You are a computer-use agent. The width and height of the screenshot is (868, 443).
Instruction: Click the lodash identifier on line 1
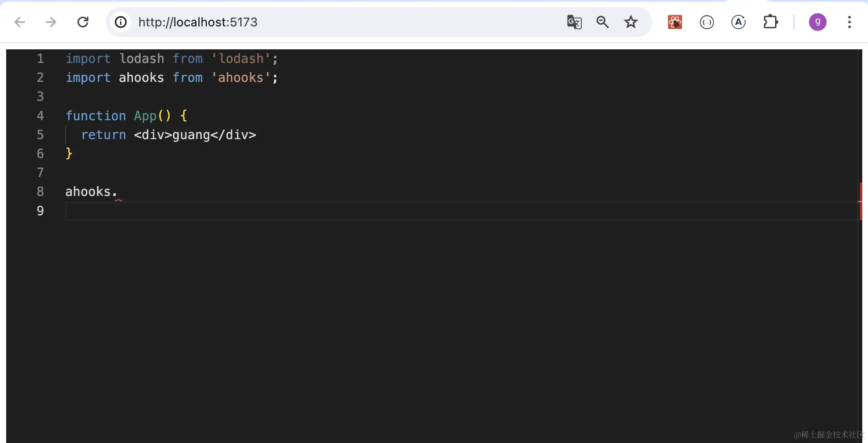click(141, 59)
